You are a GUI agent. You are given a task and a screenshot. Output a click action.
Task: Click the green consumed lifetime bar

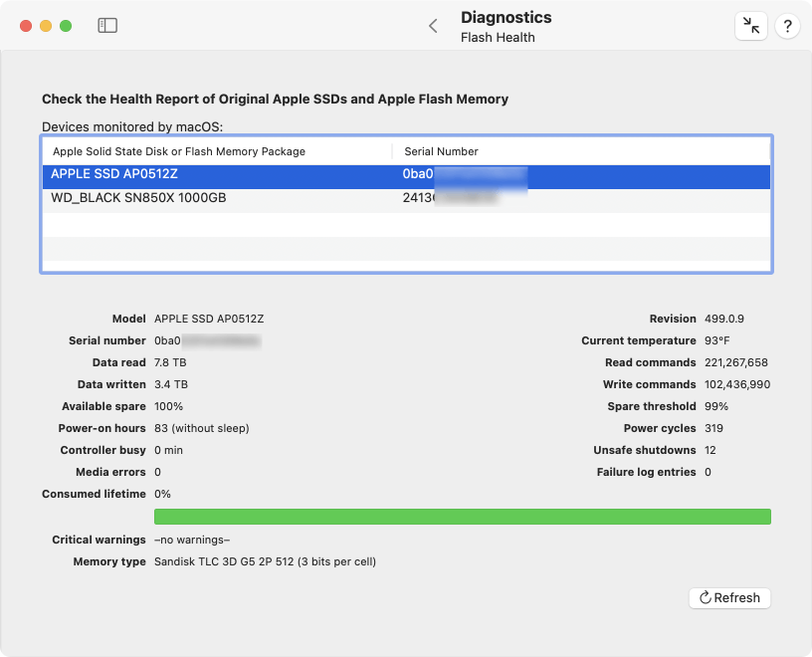coord(463,517)
